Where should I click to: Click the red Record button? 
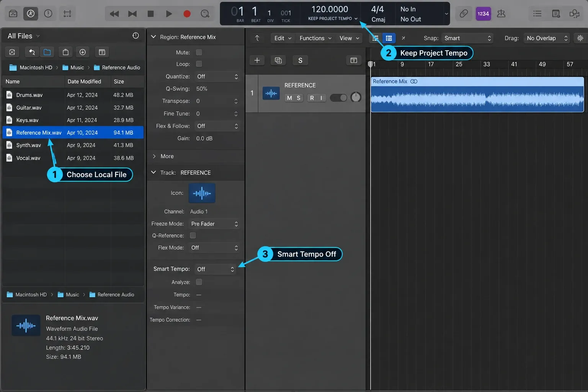(187, 14)
